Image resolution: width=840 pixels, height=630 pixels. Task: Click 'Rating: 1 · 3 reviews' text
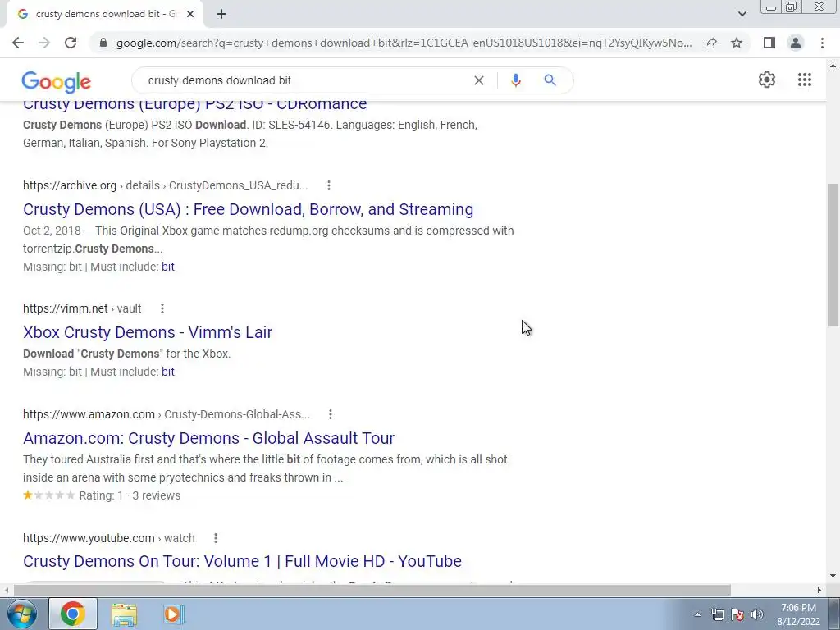tap(130, 495)
